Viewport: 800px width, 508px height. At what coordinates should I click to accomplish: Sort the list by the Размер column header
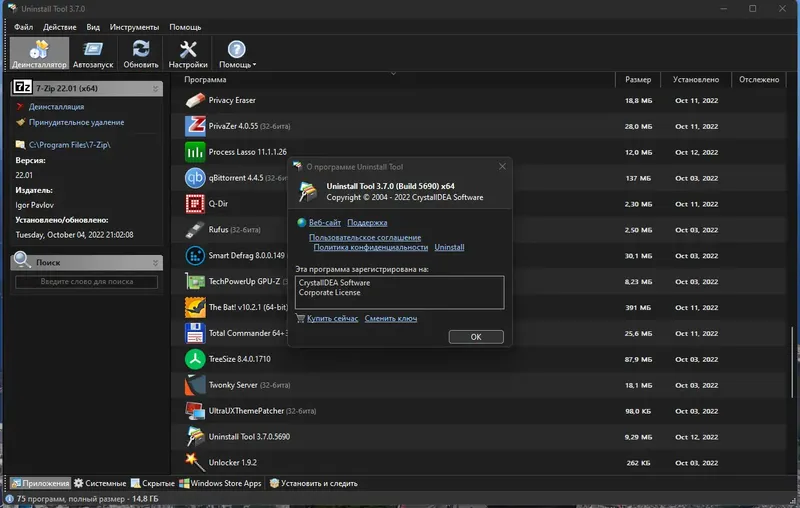pos(638,80)
